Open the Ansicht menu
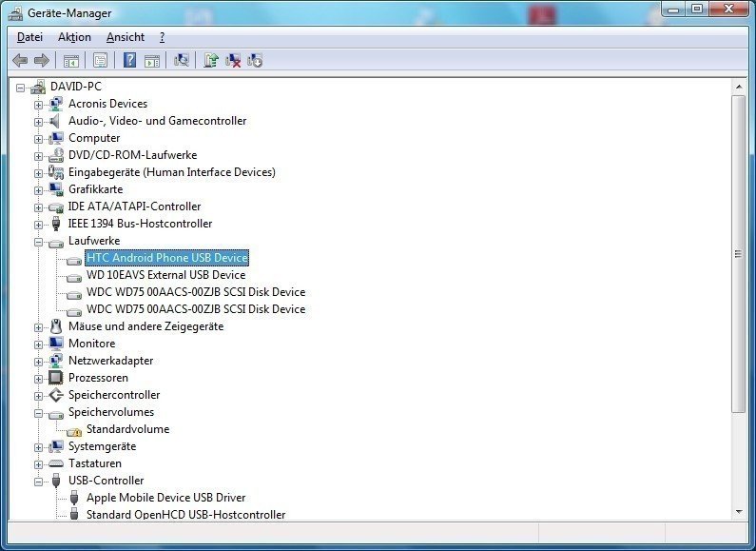 (126, 37)
